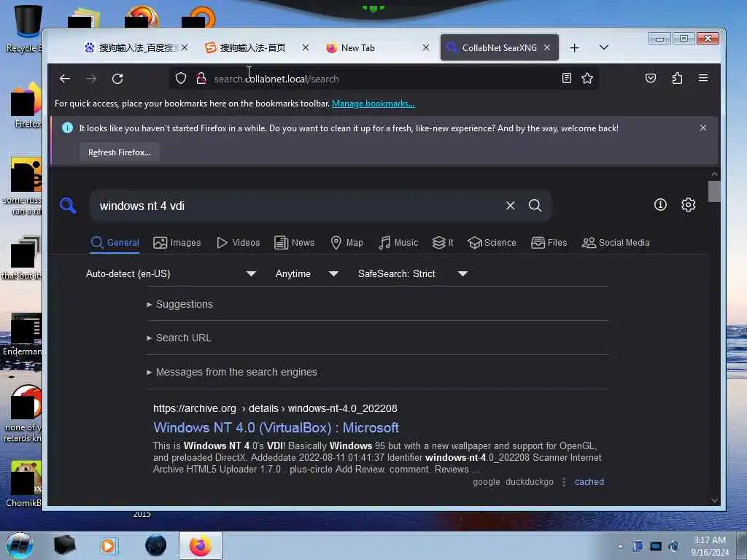
Task: Close the New Tab tab
Action: (426, 47)
